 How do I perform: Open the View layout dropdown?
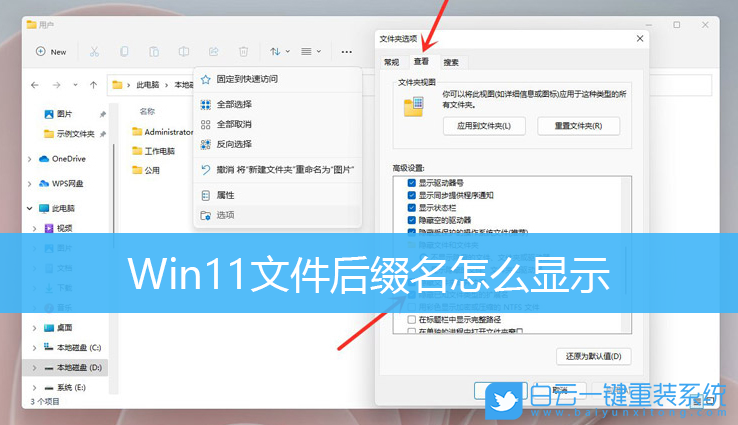[311, 52]
